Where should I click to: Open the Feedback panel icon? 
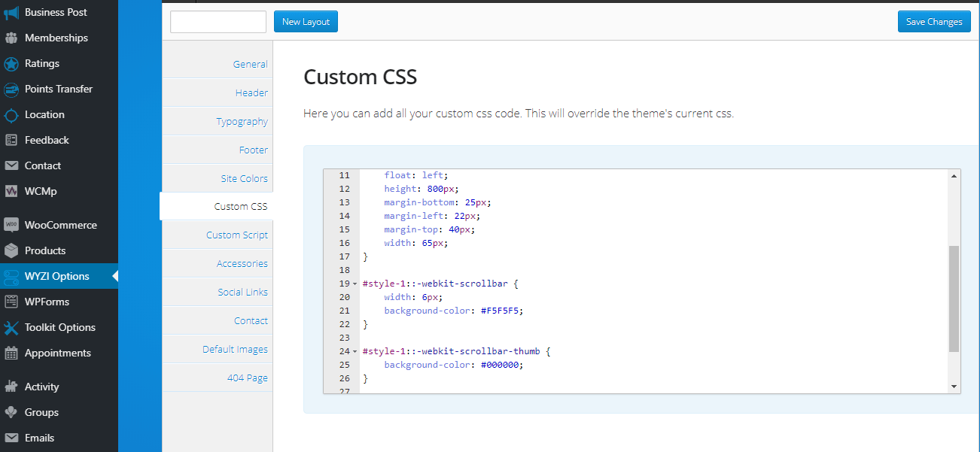[14, 140]
